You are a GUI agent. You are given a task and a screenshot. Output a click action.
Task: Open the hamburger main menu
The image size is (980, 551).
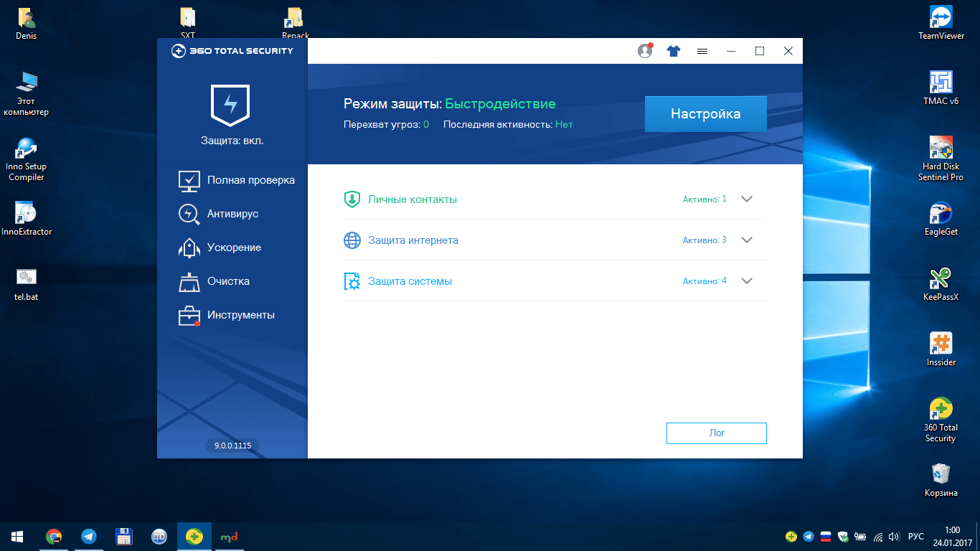tap(702, 51)
